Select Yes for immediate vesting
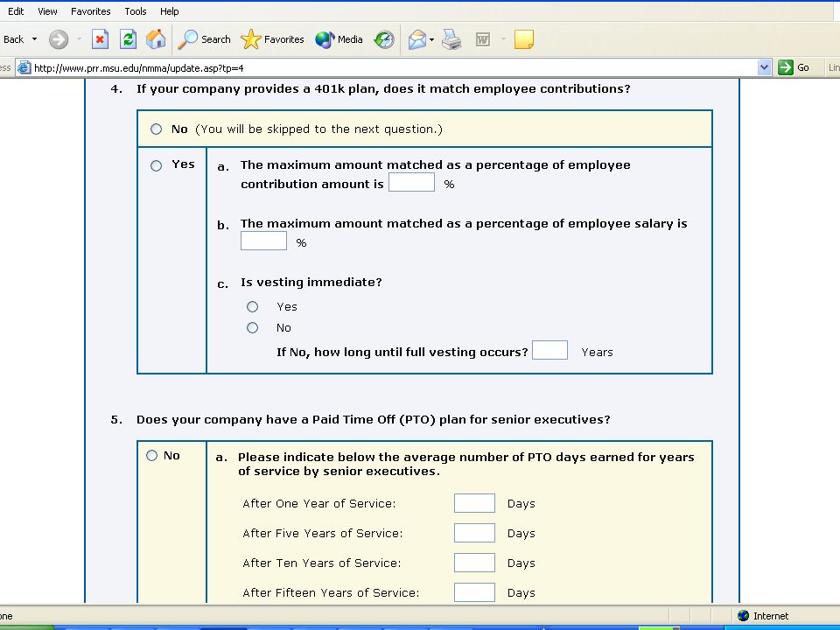This screenshot has height=630, width=840. point(252,307)
